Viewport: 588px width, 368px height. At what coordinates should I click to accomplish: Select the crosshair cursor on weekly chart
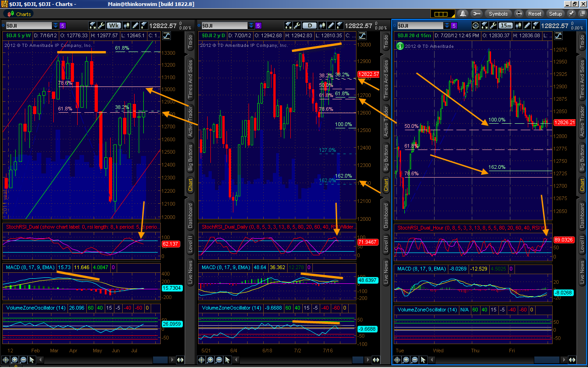click(6, 360)
